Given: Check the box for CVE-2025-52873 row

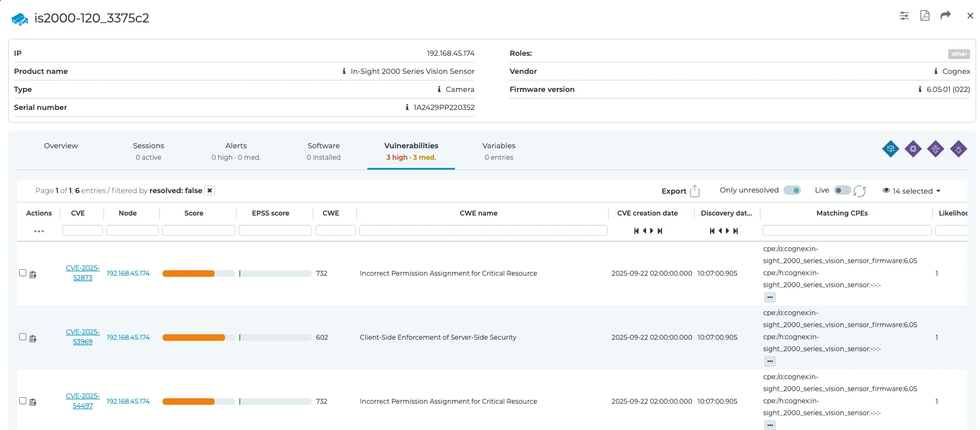Looking at the screenshot, I should [x=22, y=272].
